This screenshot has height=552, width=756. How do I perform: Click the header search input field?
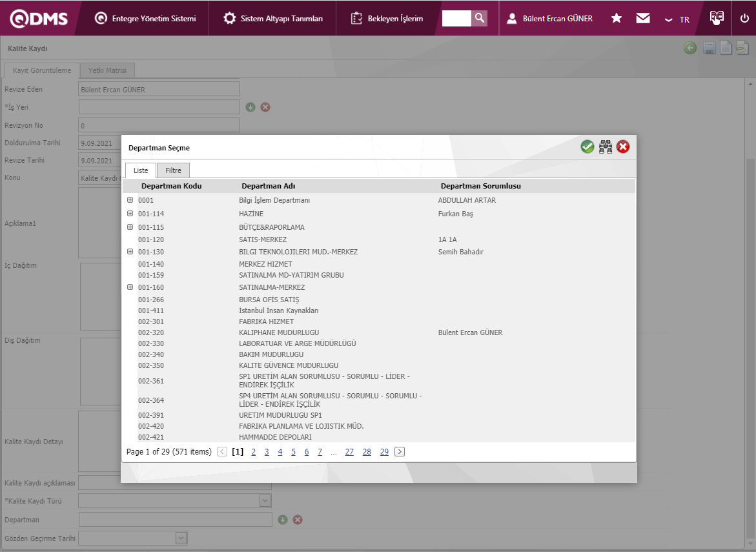[x=456, y=18]
